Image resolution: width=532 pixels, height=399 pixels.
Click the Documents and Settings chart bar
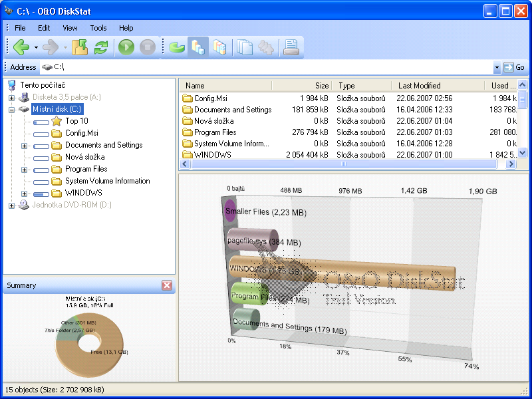[246, 319]
